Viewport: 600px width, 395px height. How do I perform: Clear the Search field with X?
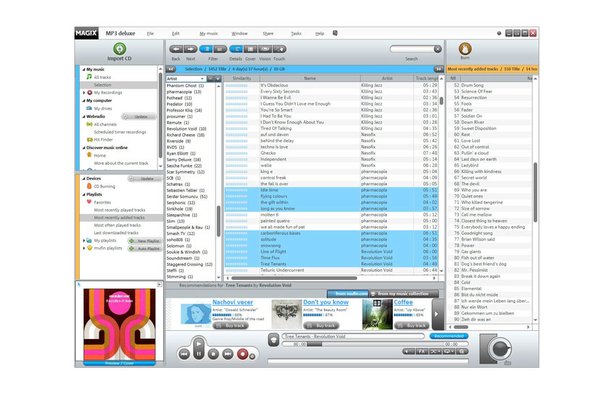click(437, 49)
